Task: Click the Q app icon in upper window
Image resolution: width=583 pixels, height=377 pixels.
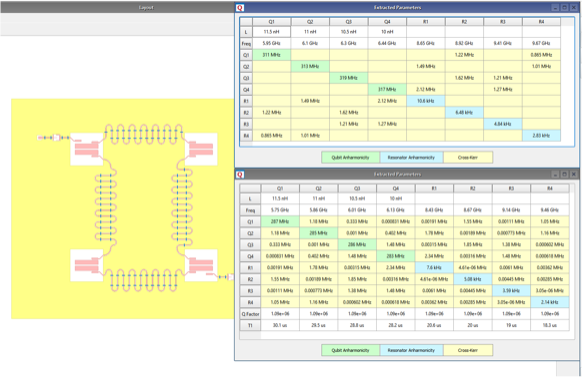Action: tap(240, 7)
